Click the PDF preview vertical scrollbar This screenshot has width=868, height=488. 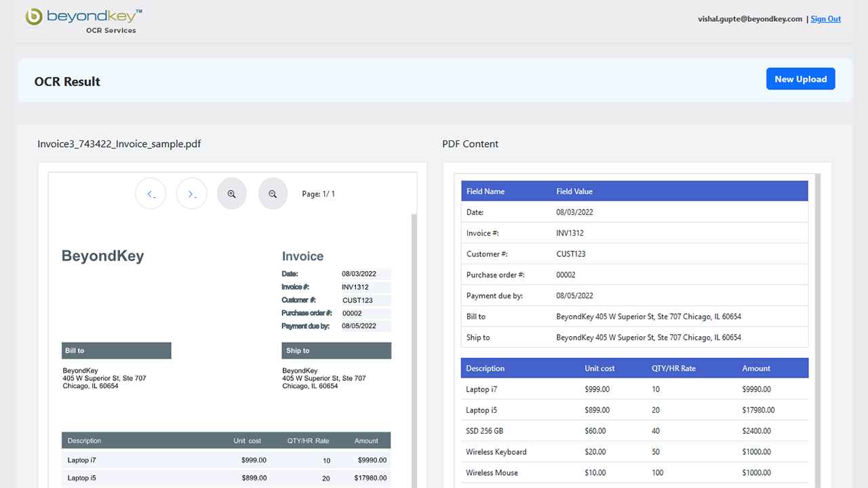[x=414, y=350]
